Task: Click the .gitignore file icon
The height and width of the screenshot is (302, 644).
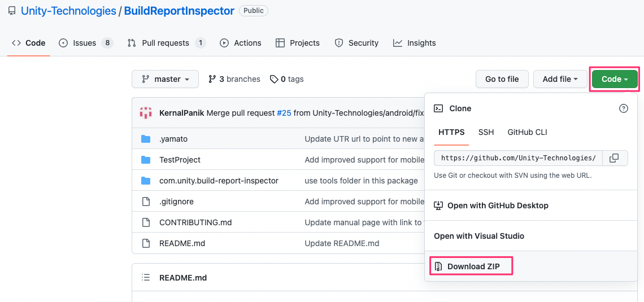Action: point(146,202)
